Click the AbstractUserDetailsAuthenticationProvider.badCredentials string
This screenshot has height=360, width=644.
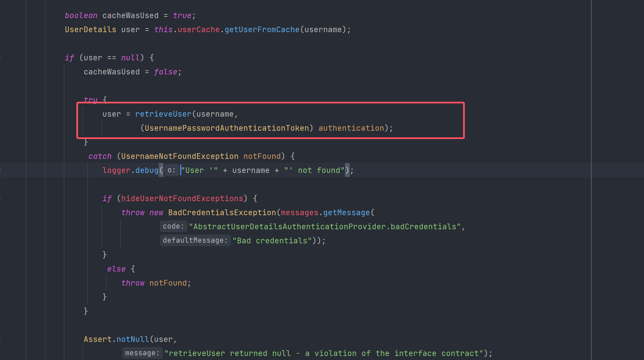(x=325, y=227)
